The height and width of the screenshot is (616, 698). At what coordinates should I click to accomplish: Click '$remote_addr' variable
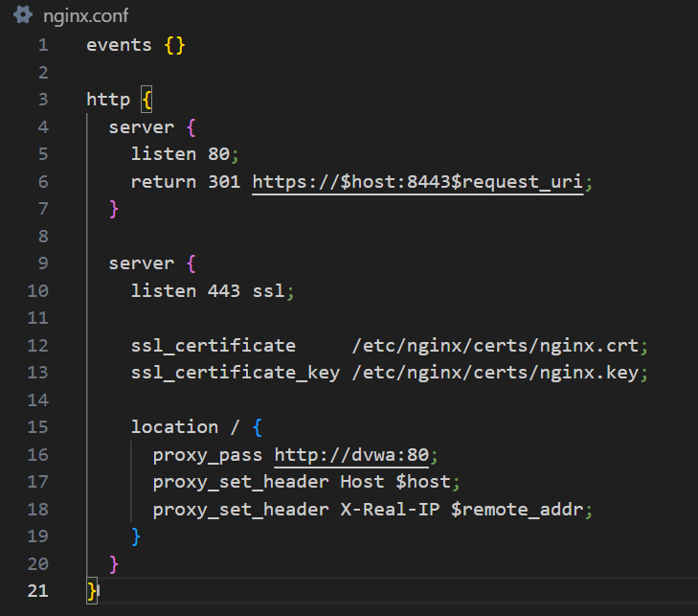pos(517,510)
